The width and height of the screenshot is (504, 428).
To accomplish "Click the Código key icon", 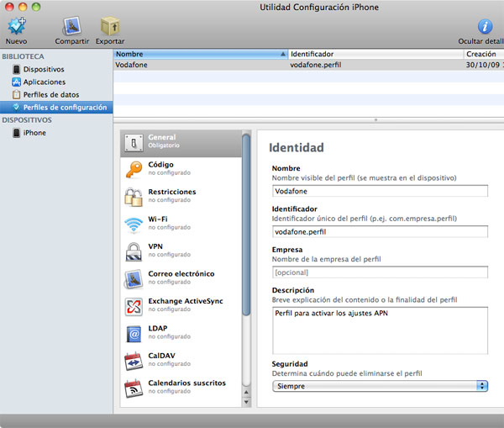I will [x=134, y=170].
